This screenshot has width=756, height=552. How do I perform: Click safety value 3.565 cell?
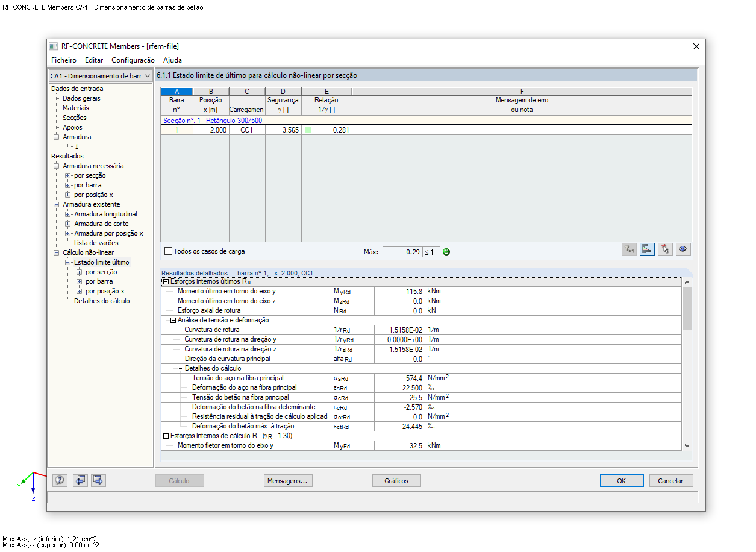(283, 130)
